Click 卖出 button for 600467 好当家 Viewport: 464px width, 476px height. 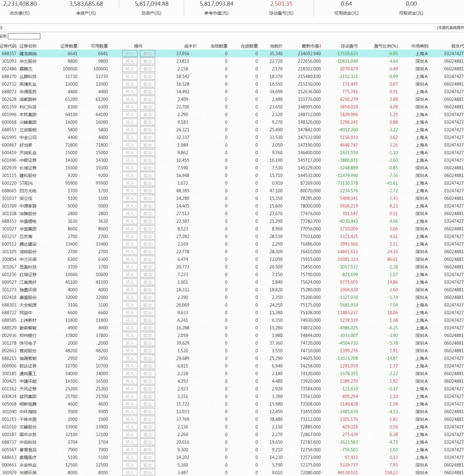tap(148, 145)
